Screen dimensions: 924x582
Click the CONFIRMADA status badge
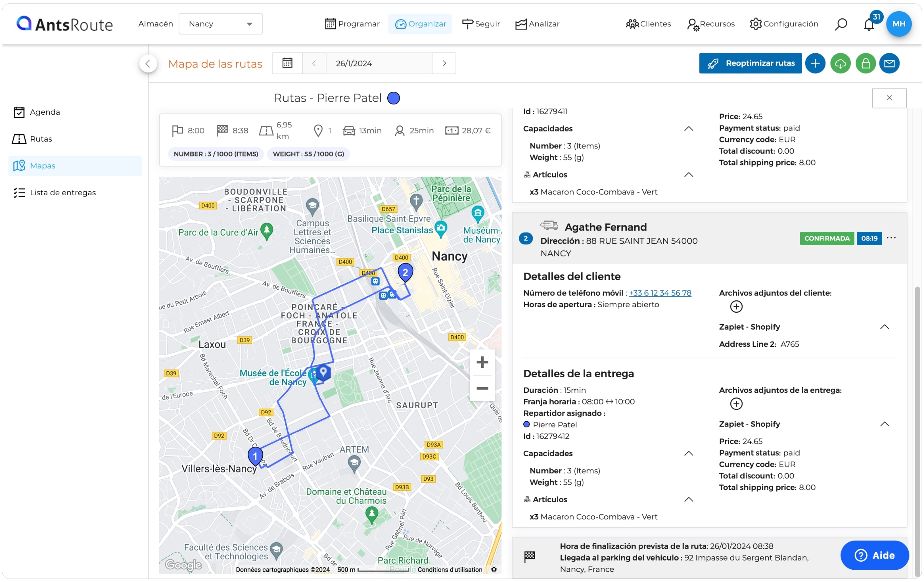pos(827,238)
